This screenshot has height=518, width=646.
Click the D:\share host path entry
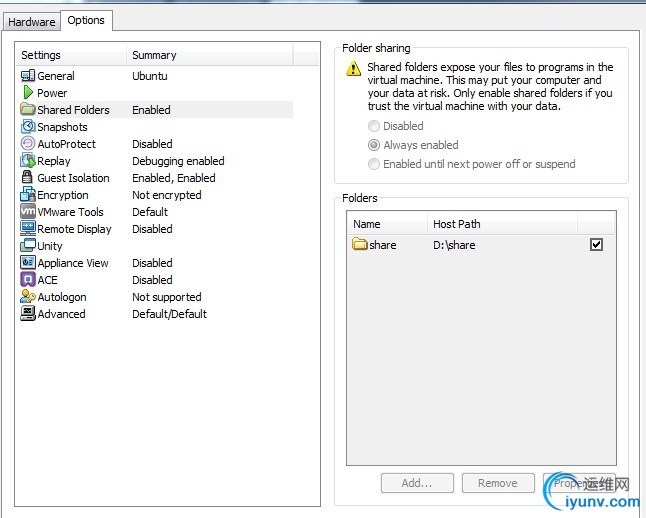[x=454, y=245]
